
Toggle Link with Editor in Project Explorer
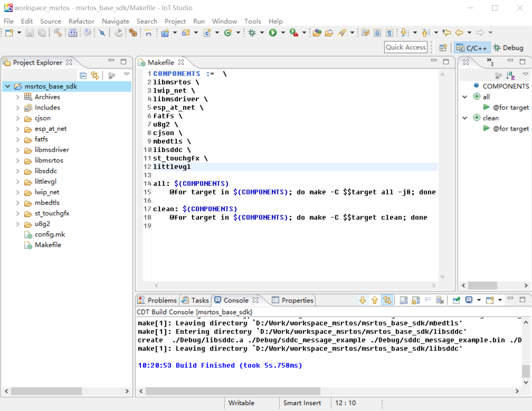(x=95, y=75)
